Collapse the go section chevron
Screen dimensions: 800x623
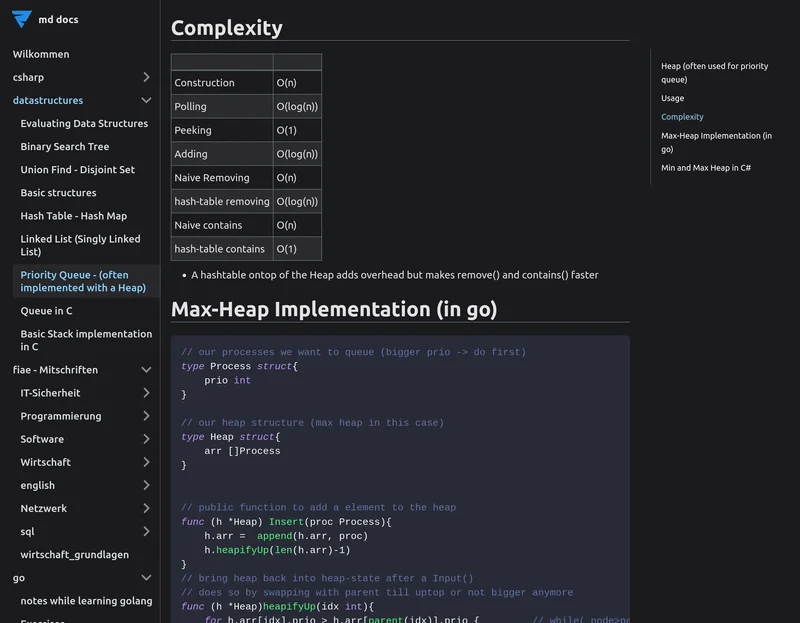146,578
